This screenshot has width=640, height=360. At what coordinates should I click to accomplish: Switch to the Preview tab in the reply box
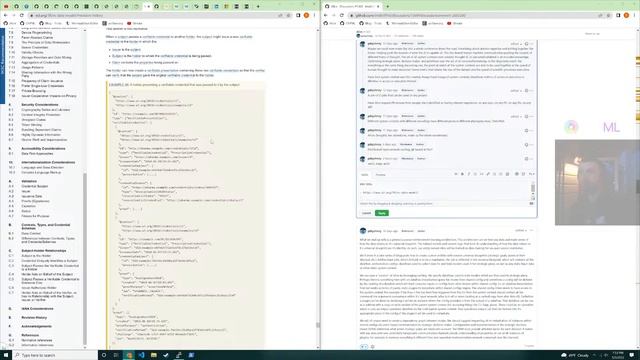(380, 175)
